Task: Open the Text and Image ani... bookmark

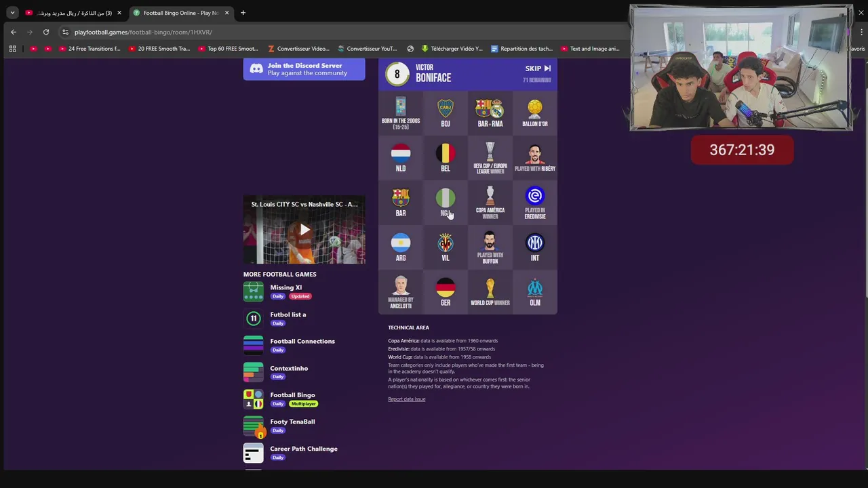Action: [590, 49]
